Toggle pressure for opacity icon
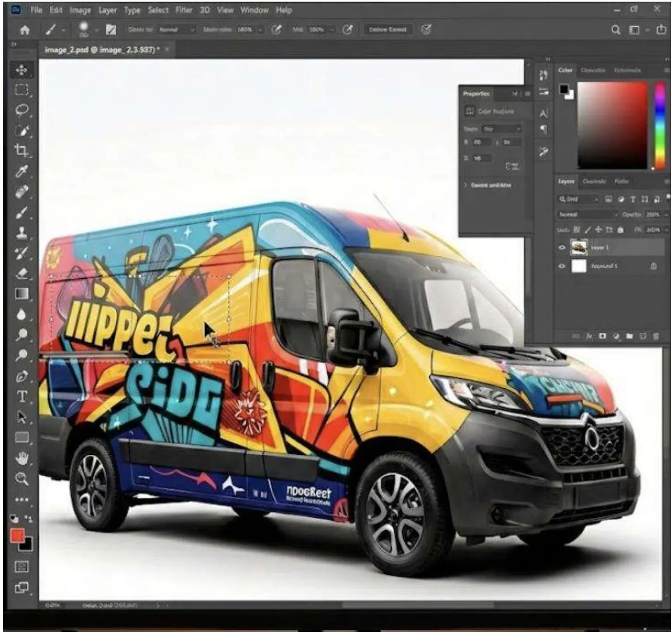This screenshot has height=633, width=672. 276,30
